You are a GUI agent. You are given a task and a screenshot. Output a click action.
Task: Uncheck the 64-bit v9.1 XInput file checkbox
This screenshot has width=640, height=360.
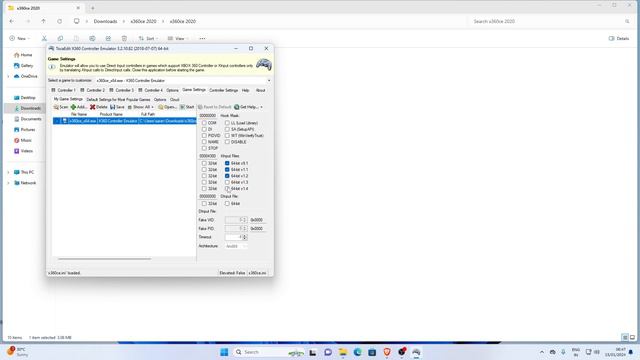pyautogui.click(x=227, y=163)
